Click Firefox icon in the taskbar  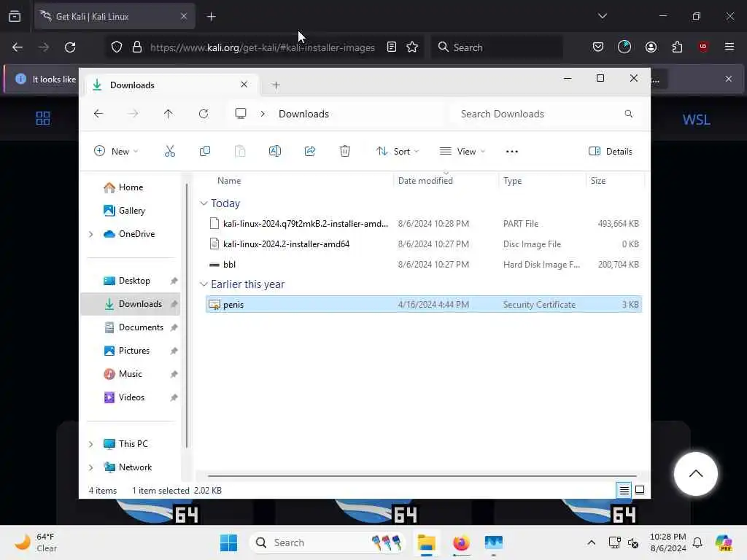click(461, 542)
